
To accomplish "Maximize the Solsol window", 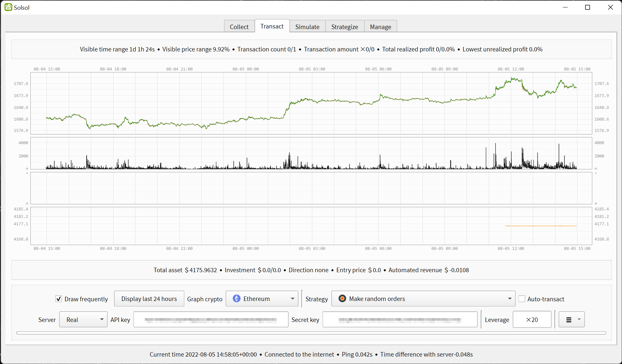I will (x=588, y=7).
